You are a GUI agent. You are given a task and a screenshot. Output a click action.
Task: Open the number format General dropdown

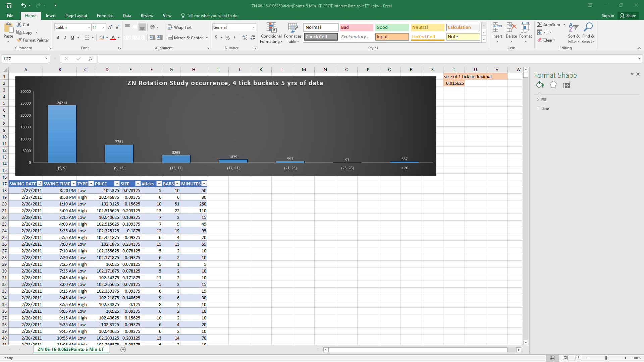pyautogui.click(x=254, y=27)
